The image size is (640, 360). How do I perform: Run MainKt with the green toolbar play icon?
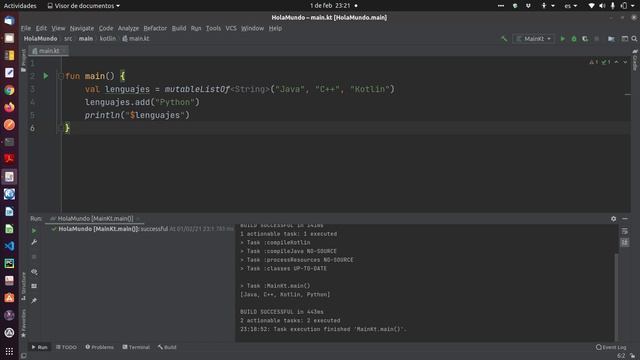(x=562, y=39)
